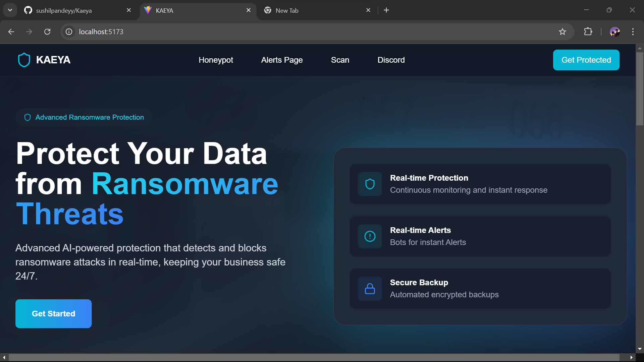This screenshot has width=644, height=362.
Task: Click the user profile avatar
Action: click(614, 32)
